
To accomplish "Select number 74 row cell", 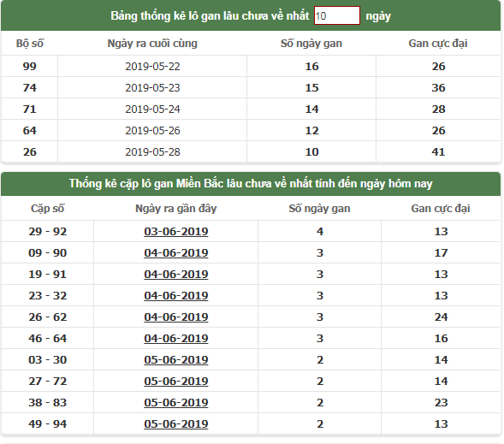I will point(30,87).
